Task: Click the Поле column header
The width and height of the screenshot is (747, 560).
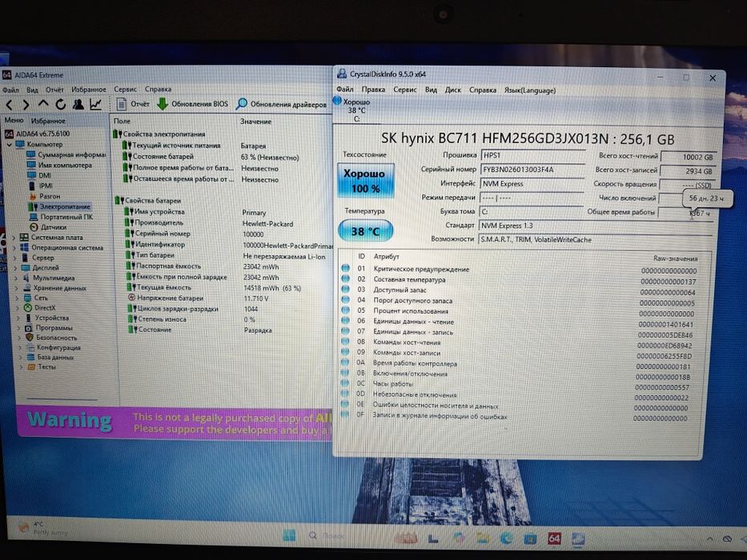Action: tap(122, 121)
